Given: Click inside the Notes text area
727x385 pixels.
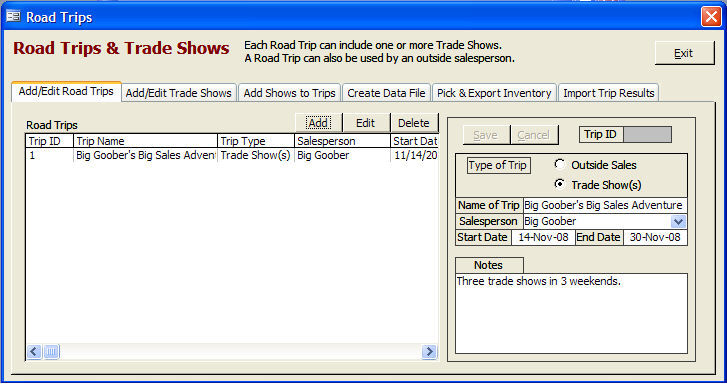Looking at the screenshot, I should coord(571,313).
